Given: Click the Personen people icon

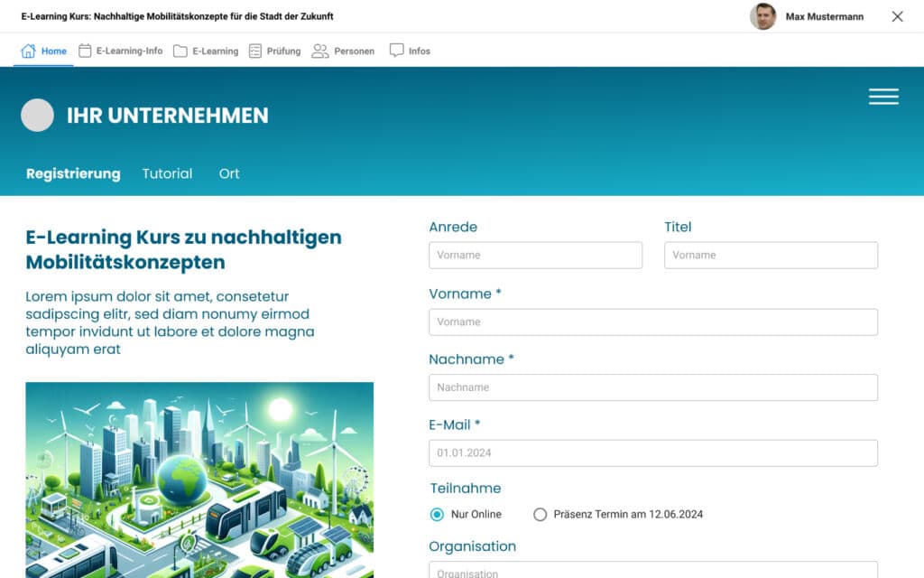Looking at the screenshot, I should (319, 51).
